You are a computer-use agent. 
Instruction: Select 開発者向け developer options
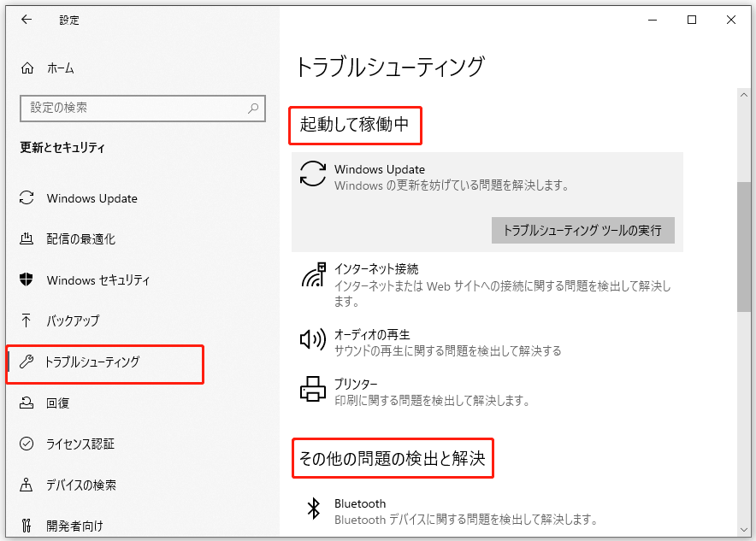pyautogui.click(x=74, y=526)
